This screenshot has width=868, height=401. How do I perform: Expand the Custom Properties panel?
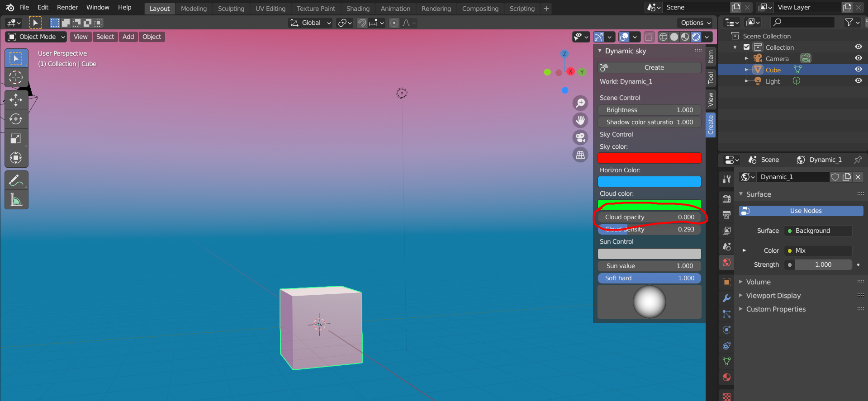coord(741,309)
